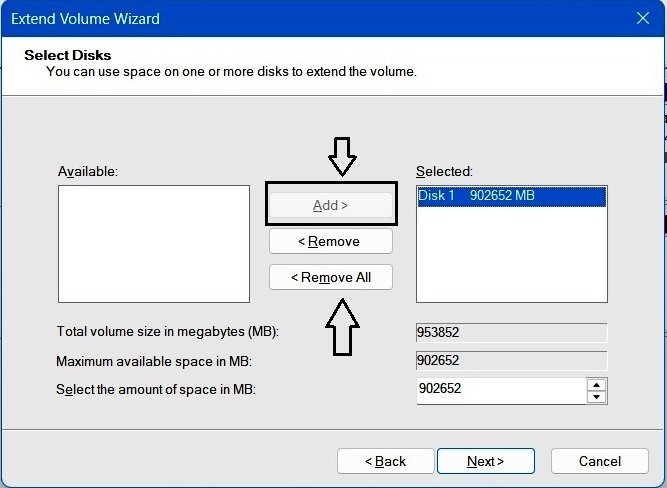Image resolution: width=667 pixels, height=488 pixels.
Task: Increase space amount with up spinner arrow
Action: (x=596, y=385)
